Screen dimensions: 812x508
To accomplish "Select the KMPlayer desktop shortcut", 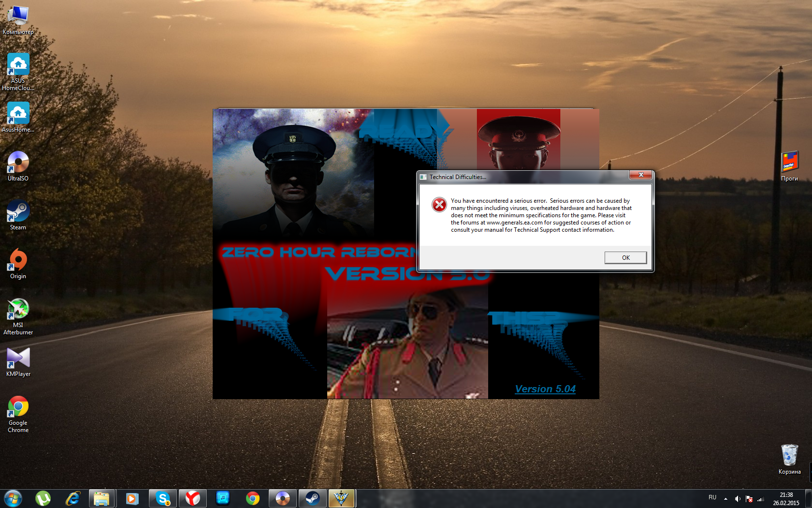I will (x=18, y=362).
